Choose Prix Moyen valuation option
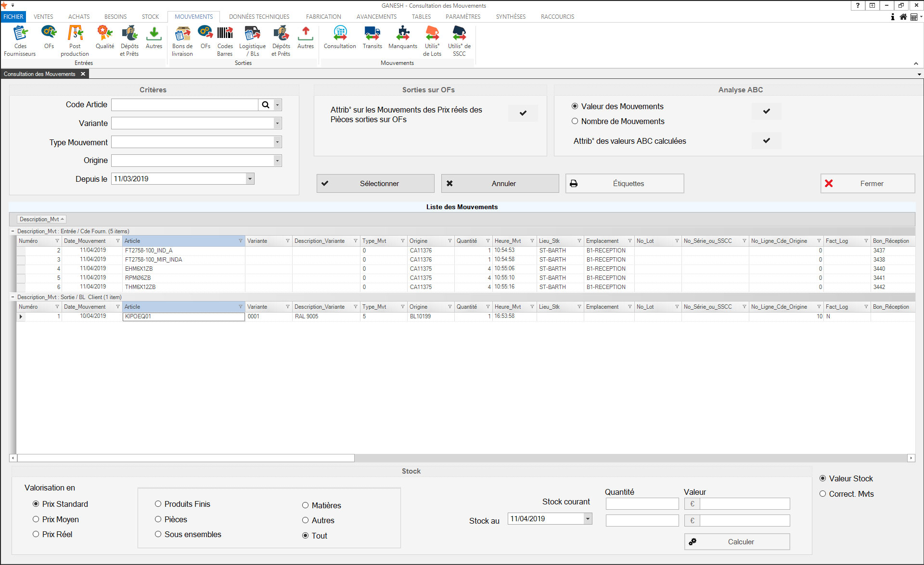924x565 pixels. pos(36,519)
